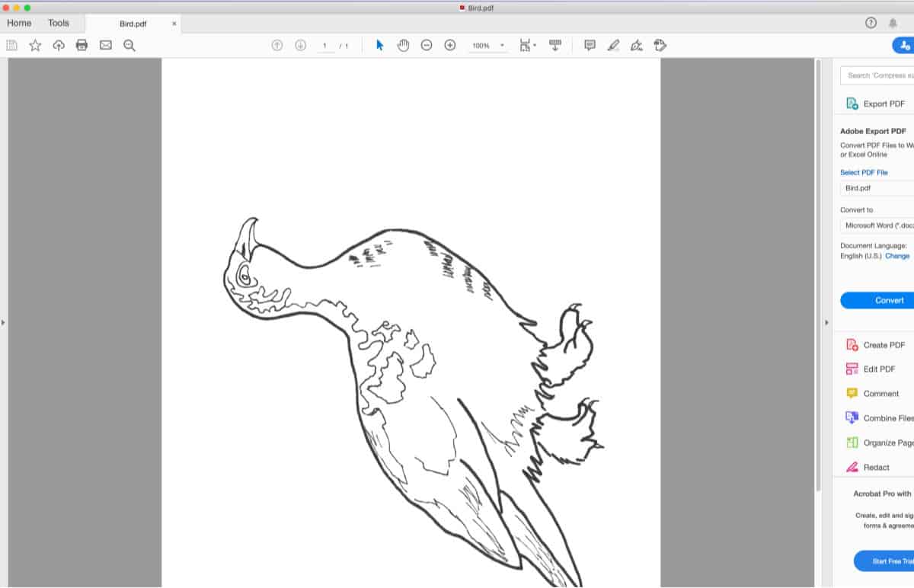Open notifications bell icon
Screen dimensions: 914x588
tap(893, 23)
